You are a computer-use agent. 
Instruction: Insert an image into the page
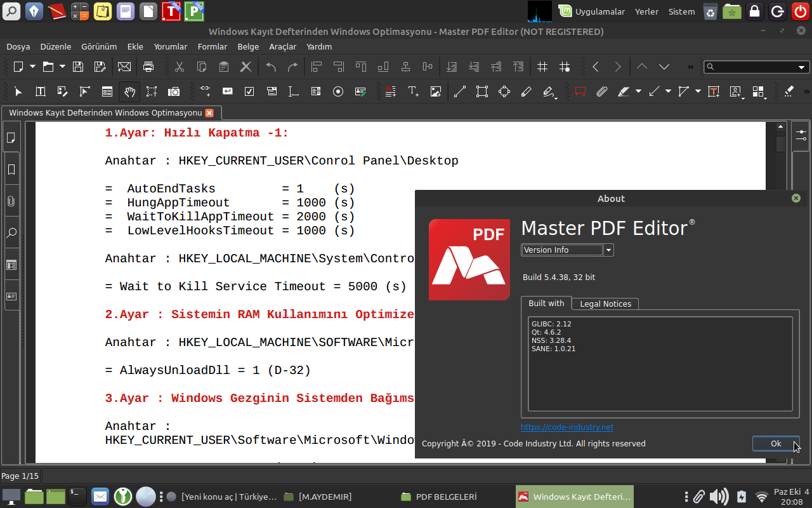(x=436, y=91)
